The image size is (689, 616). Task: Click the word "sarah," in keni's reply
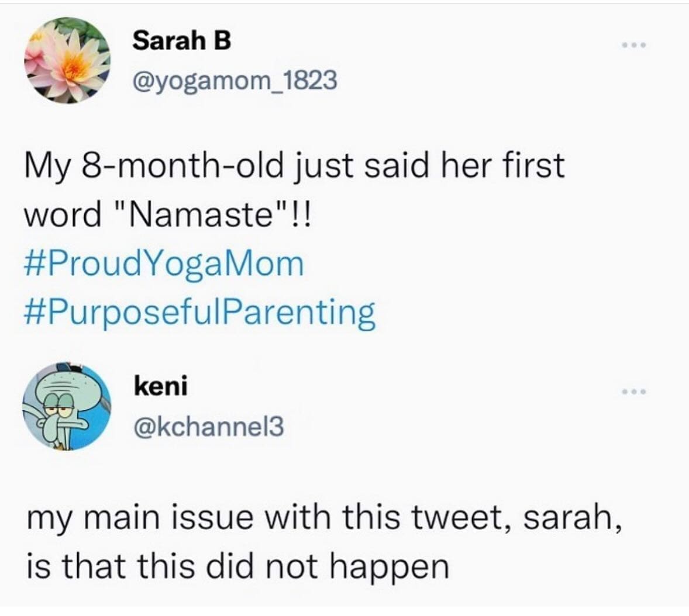click(571, 518)
